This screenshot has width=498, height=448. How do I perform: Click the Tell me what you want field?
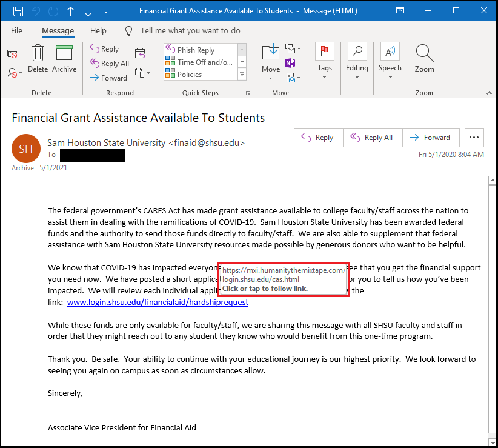pyautogui.click(x=190, y=30)
